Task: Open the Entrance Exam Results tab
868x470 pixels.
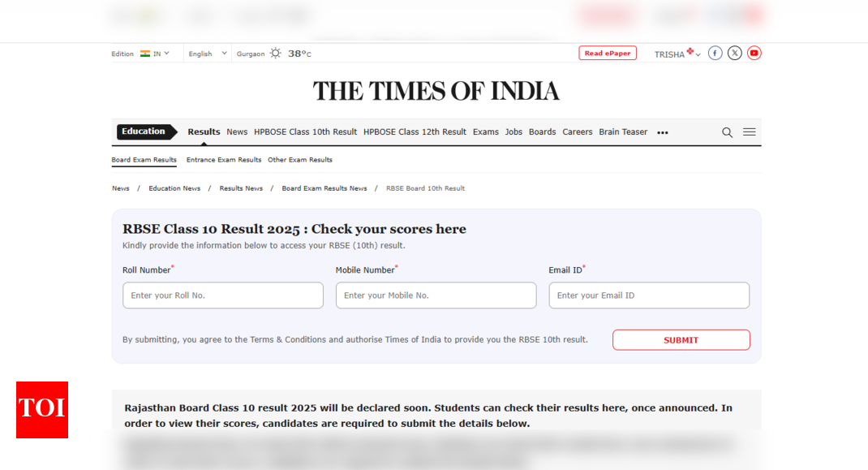Action: pos(224,160)
